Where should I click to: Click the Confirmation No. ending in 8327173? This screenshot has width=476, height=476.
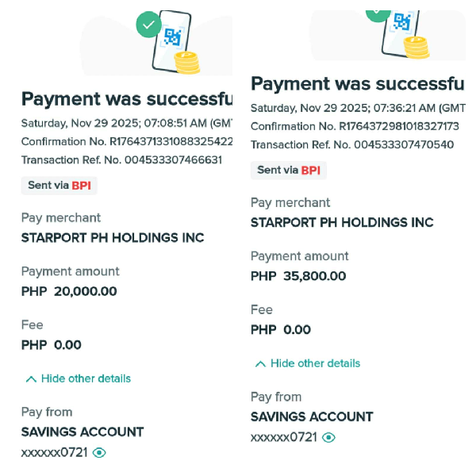(355, 126)
